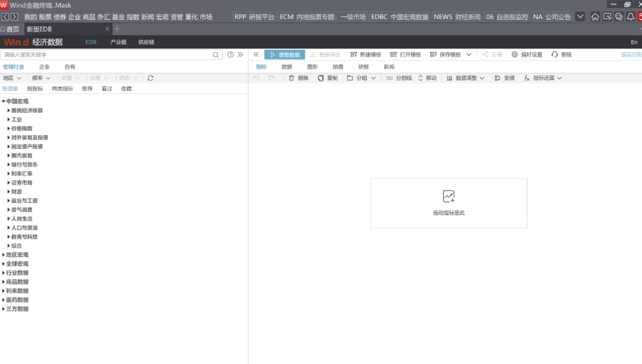The width and height of the screenshot is (642, 364).
Task: Open the 债券 bonds menu
Action: click(60, 17)
